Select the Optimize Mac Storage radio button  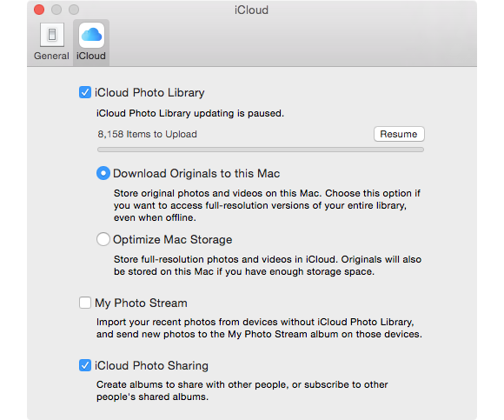(x=103, y=239)
